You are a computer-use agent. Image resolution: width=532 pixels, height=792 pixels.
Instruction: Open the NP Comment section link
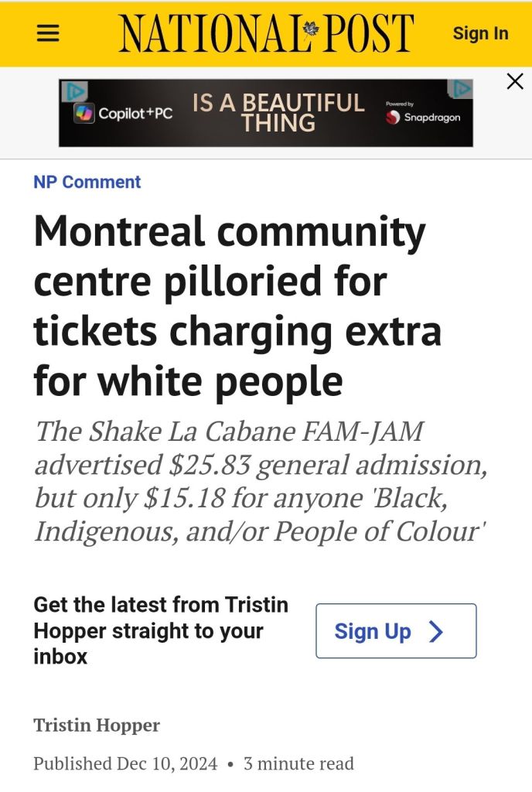pyautogui.click(x=87, y=183)
